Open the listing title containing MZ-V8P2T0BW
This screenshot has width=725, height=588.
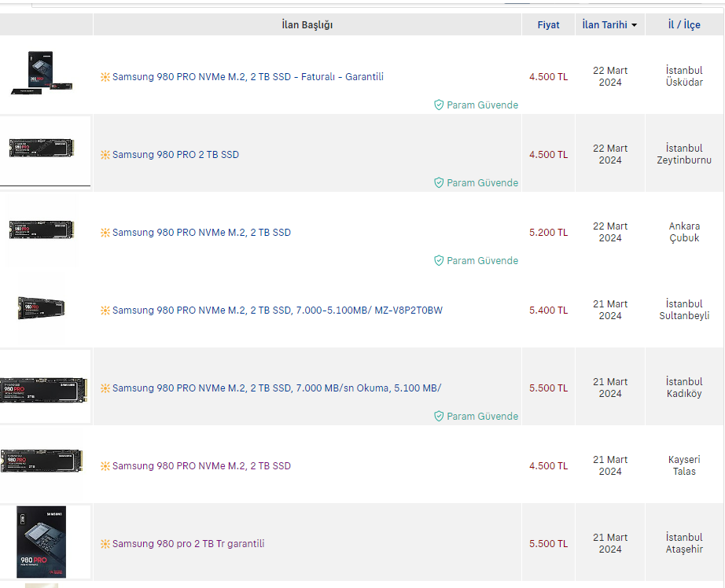tap(277, 311)
